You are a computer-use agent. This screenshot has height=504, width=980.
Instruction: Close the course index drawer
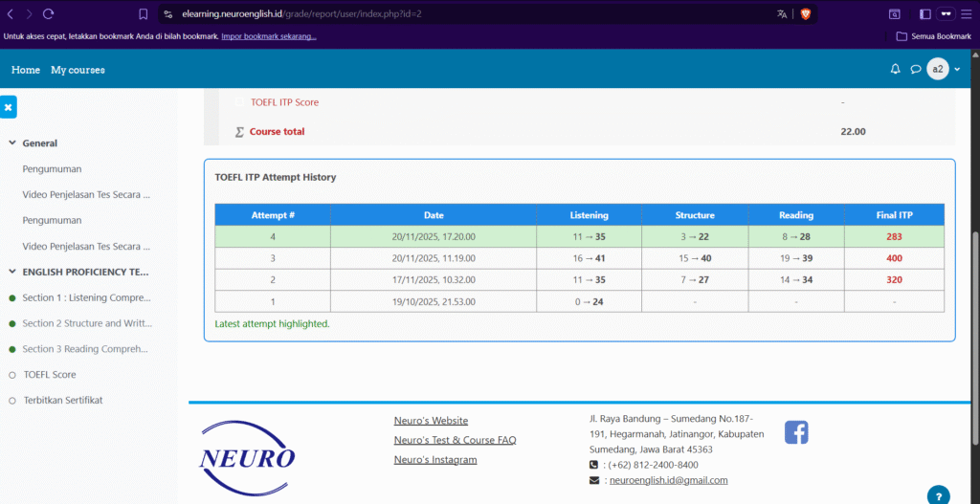pos(8,108)
